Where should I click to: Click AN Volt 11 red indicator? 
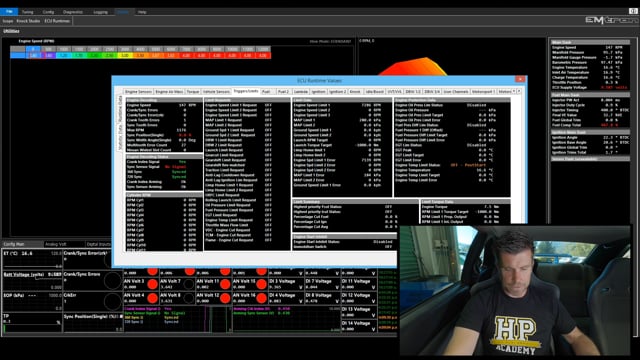click(225, 284)
